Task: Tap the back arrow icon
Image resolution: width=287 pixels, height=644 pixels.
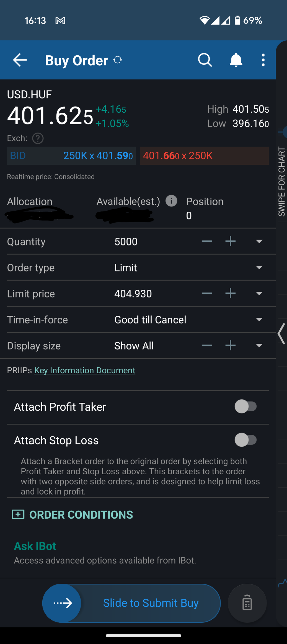Action: coord(20,60)
